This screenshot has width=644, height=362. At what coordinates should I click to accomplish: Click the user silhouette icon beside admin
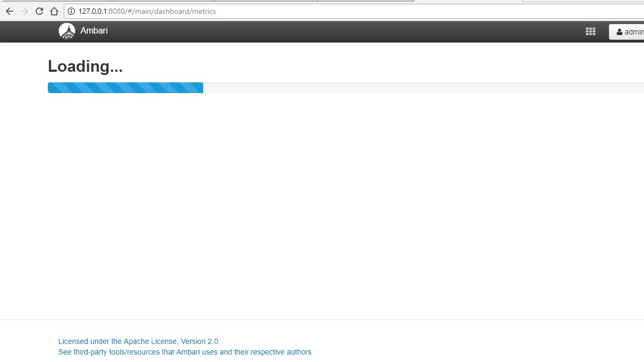coord(620,31)
